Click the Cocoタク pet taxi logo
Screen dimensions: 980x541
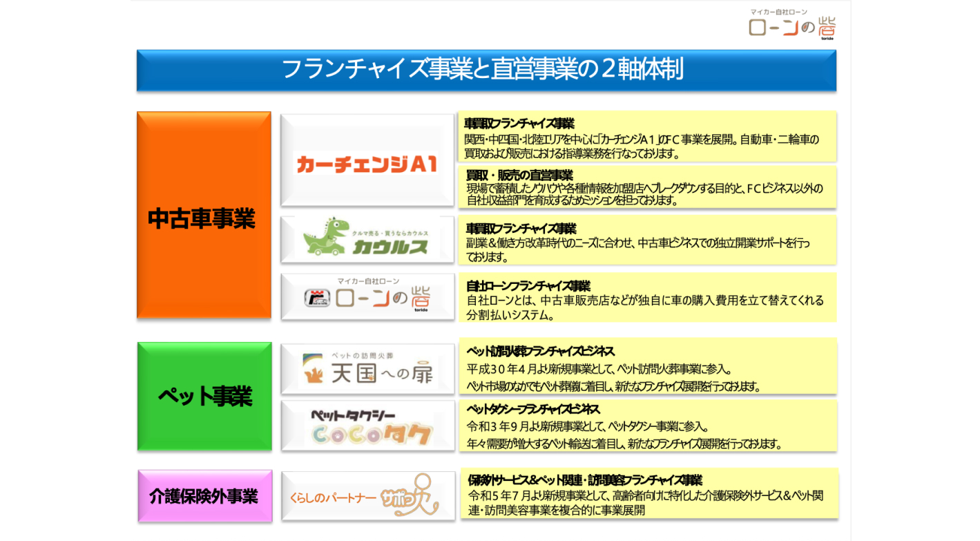367,426
